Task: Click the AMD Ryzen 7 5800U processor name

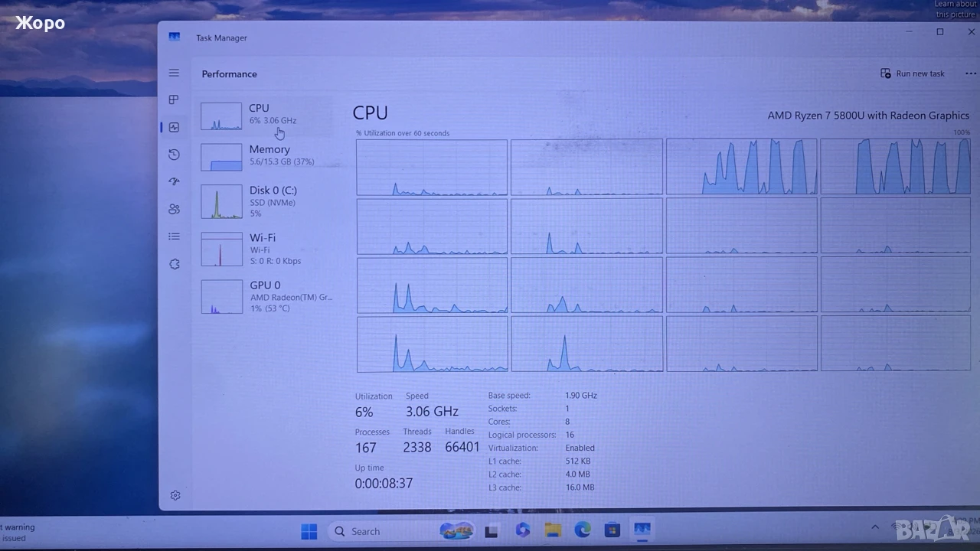Action: coord(868,116)
